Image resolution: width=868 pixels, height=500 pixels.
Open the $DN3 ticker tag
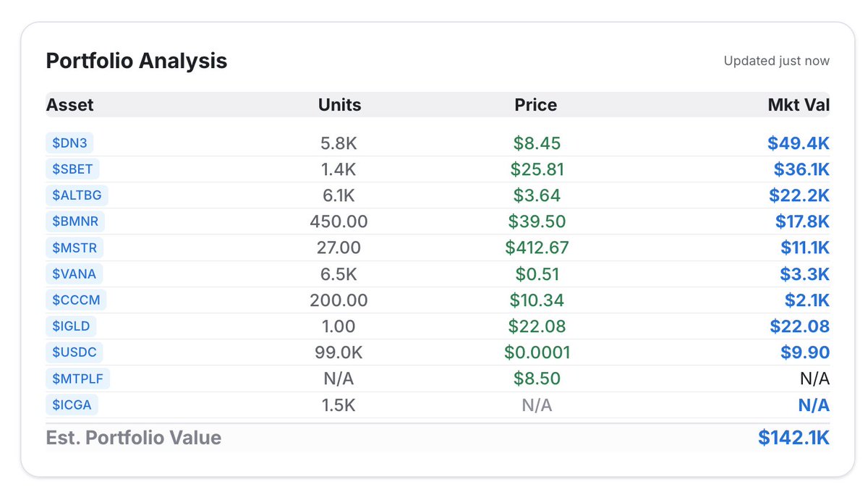[x=69, y=143]
